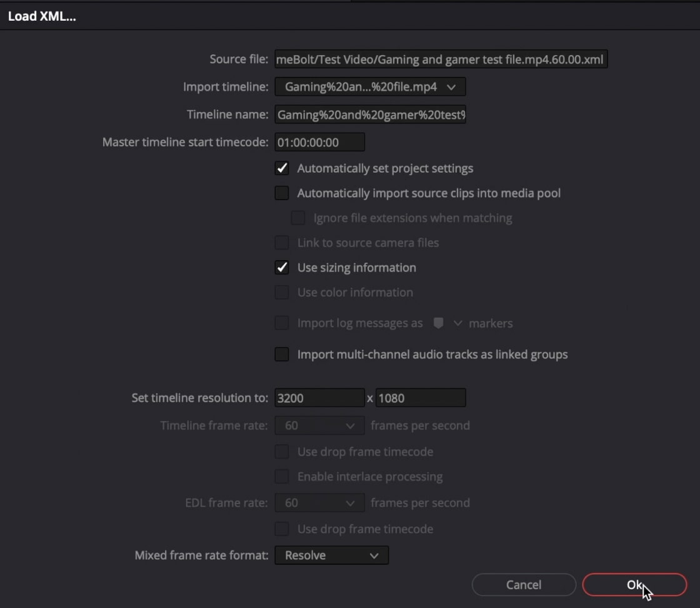Click the Timeline name field
Image resolution: width=700 pixels, height=608 pixels.
[370, 115]
